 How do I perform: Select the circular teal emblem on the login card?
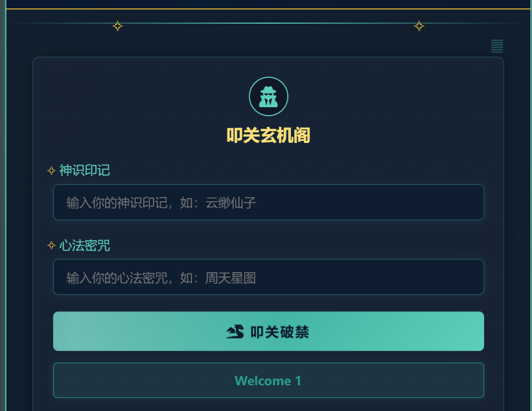[268, 96]
